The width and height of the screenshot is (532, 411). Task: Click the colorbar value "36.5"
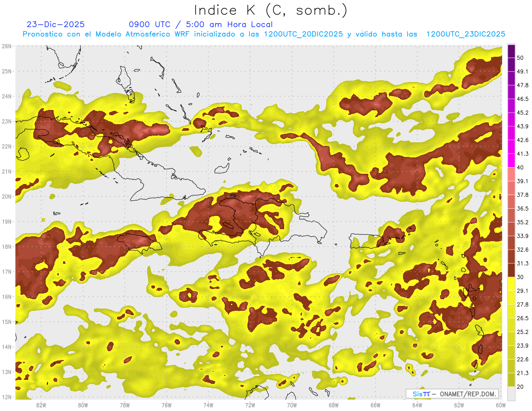(523, 208)
